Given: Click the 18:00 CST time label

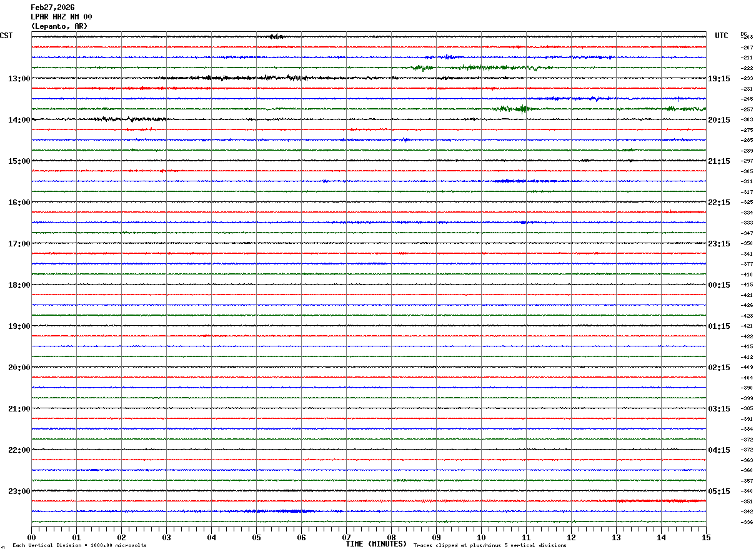Looking at the screenshot, I should (x=19, y=285).
